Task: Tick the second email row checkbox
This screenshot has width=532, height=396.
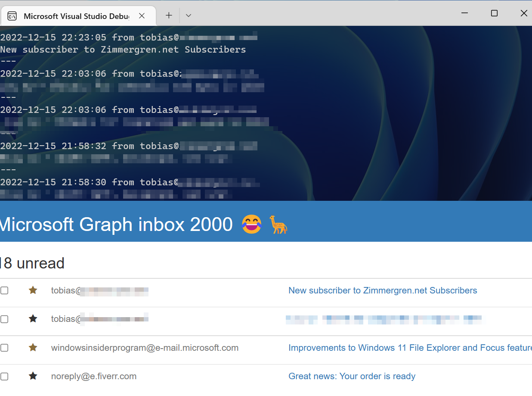Action: click(4, 319)
